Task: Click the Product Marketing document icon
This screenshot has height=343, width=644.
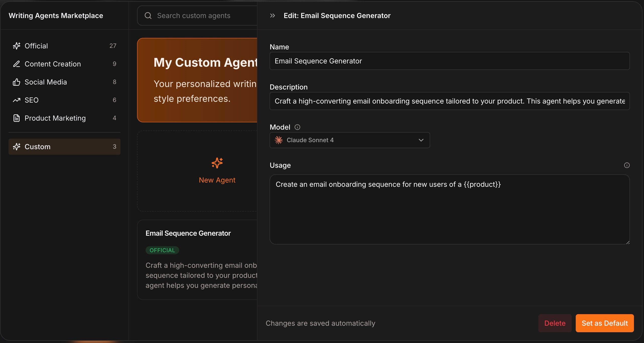Action: [x=17, y=118]
